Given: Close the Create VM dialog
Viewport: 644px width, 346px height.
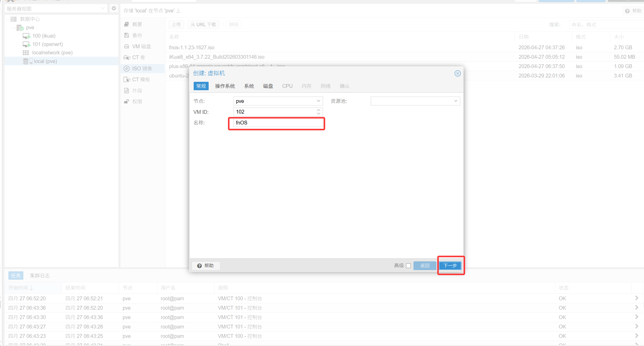Looking at the screenshot, I should [x=457, y=73].
